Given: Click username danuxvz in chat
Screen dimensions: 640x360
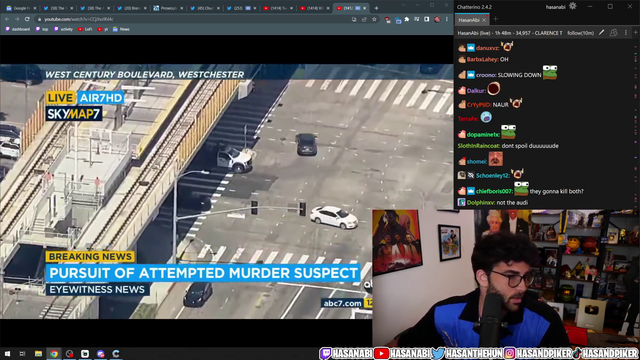Looking at the screenshot, I should (x=487, y=48).
